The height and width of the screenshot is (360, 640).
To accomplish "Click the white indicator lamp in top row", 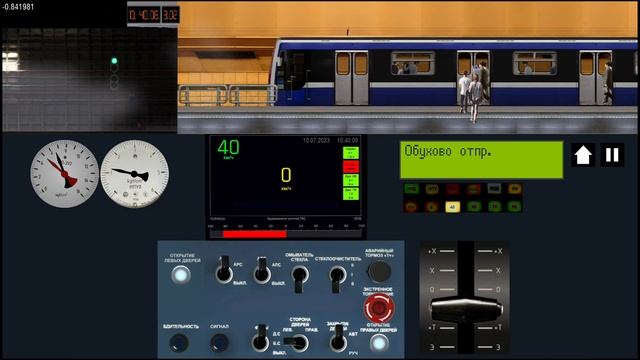I will tap(494, 189).
